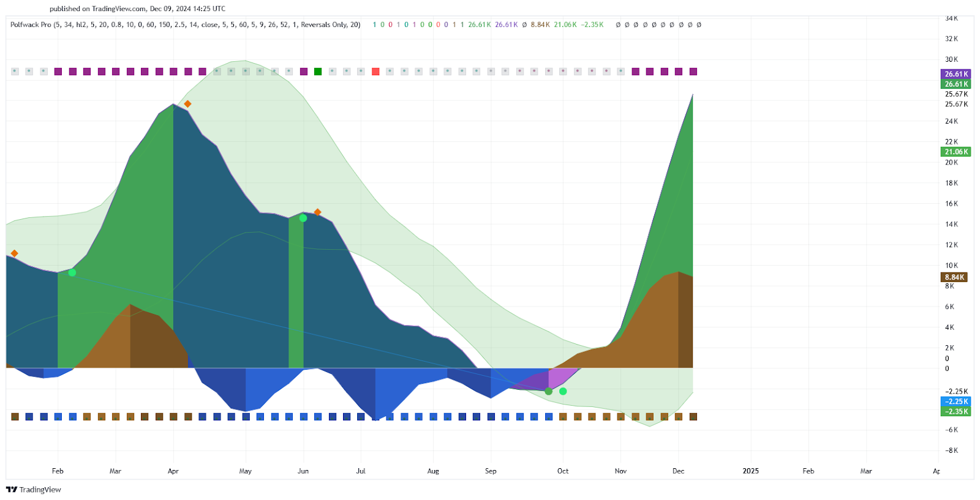Image resolution: width=980 pixels, height=500 pixels.
Task: Click the Nov label on time axis
Action: coord(620,471)
